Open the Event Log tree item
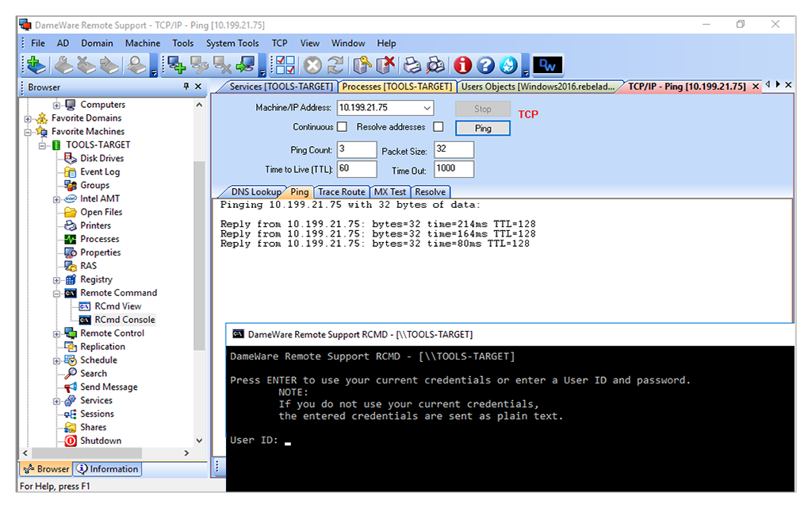The height and width of the screenshot is (508, 812). click(x=100, y=171)
